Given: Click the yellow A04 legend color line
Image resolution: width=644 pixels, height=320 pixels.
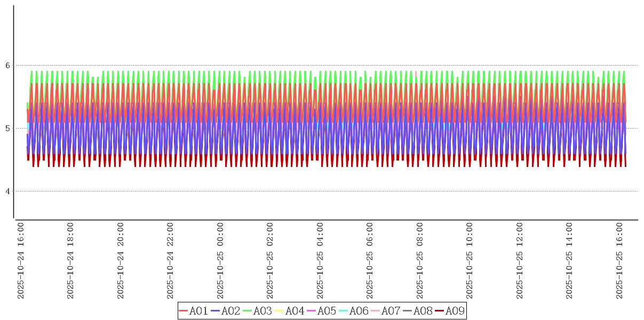Looking at the screenshot, I should [x=279, y=311].
